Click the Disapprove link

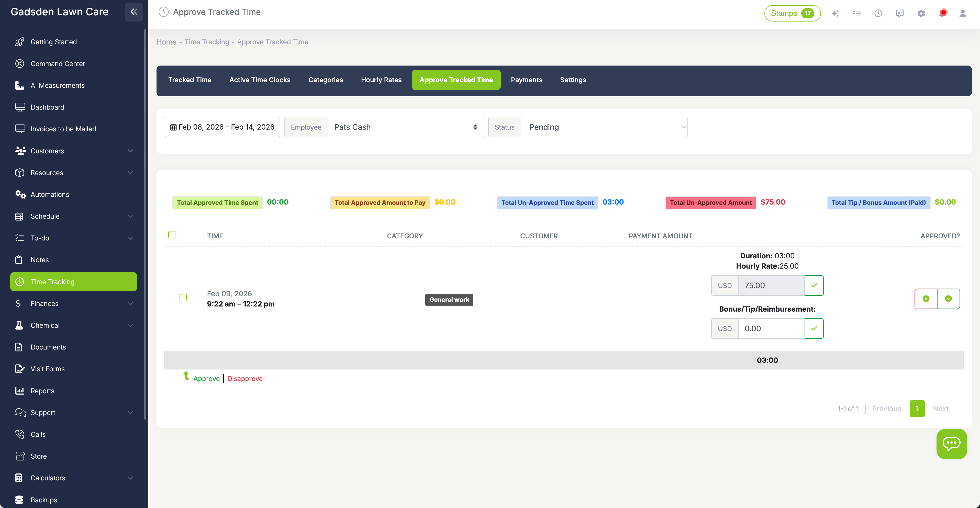coord(245,378)
